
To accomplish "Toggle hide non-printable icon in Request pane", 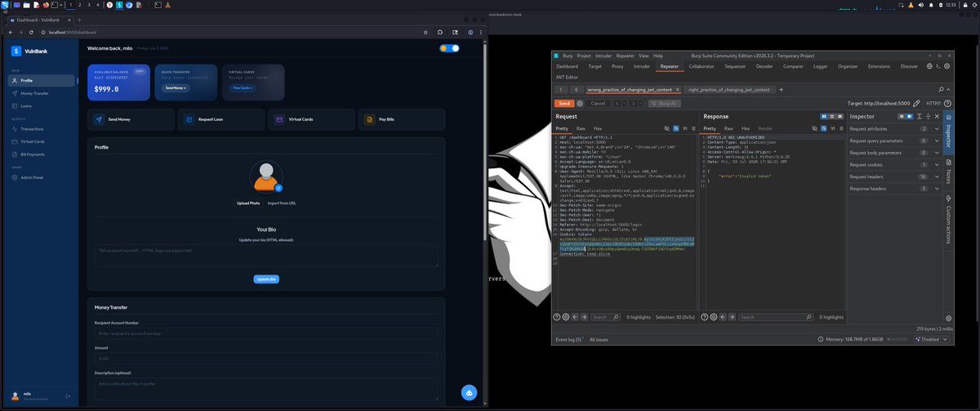I will click(x=667, y=128).
